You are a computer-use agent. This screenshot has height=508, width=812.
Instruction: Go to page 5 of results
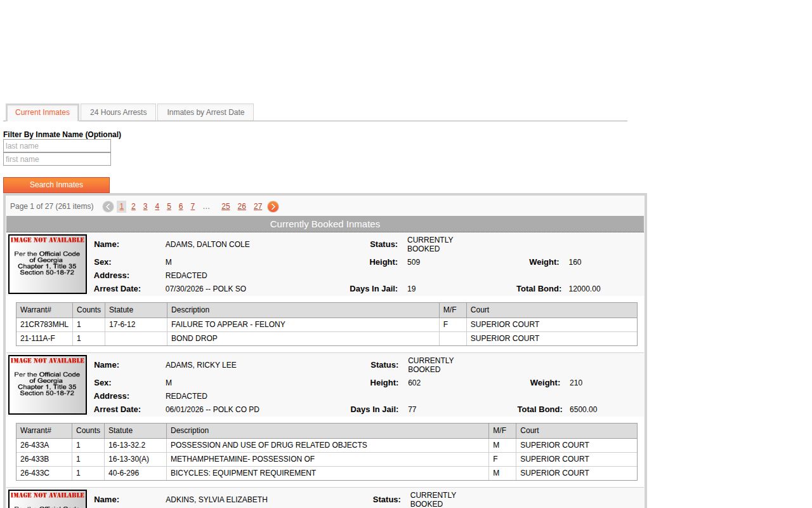[169, 206]
